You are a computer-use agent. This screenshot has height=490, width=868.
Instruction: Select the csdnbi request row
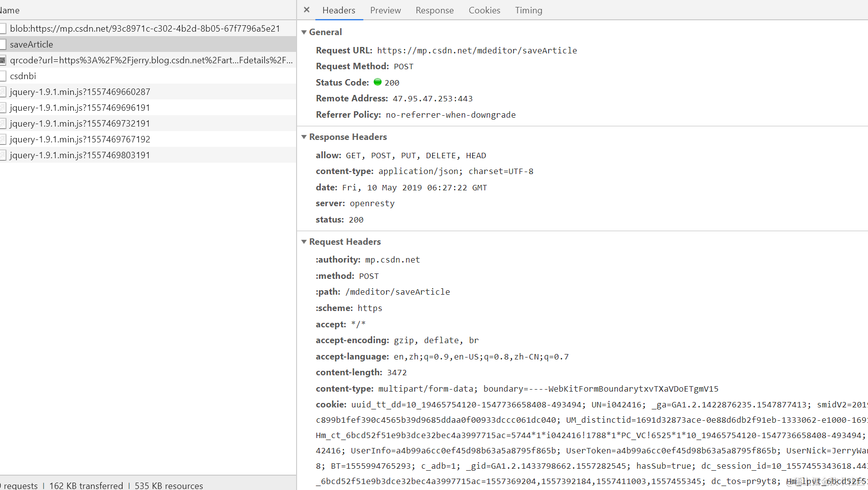[x=23, y=76]
